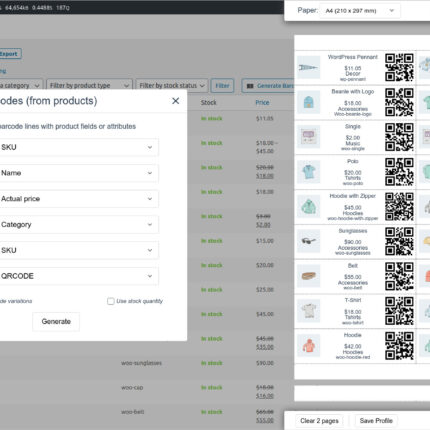
Task: Close the barcodes from products dialog
Action: click(176, 101)
